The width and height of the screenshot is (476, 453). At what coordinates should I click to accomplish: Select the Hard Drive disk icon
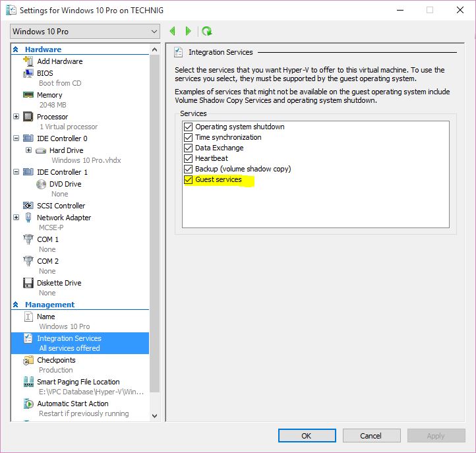[41, 150]
